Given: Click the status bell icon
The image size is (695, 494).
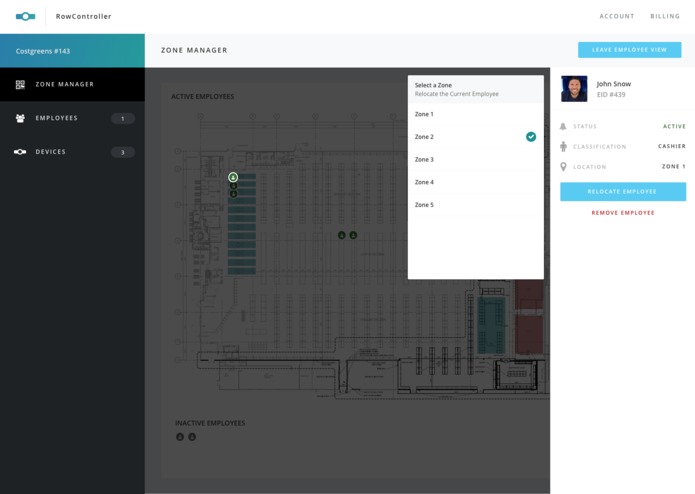Looking at the screenshot, I should tap(563, 126).
